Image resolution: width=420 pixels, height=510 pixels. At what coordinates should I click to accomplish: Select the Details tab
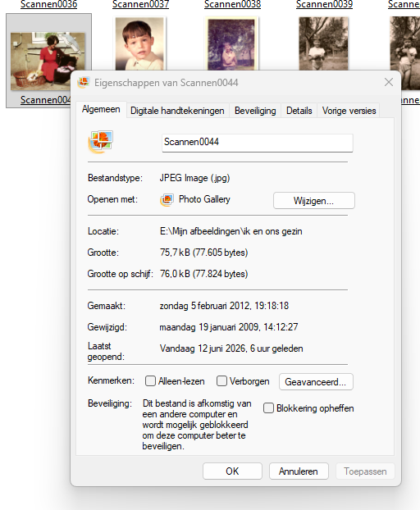pyautogui.click(x=299, y=111)
